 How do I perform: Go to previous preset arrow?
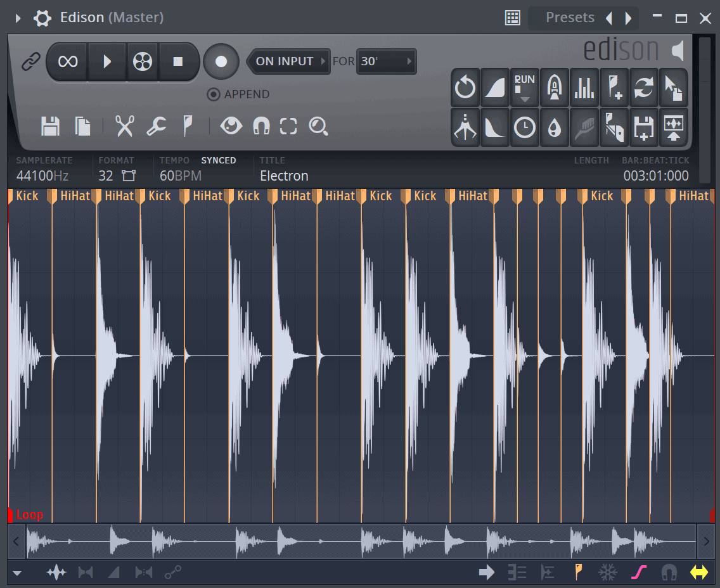pyautogui.click(x=609, y=18)
